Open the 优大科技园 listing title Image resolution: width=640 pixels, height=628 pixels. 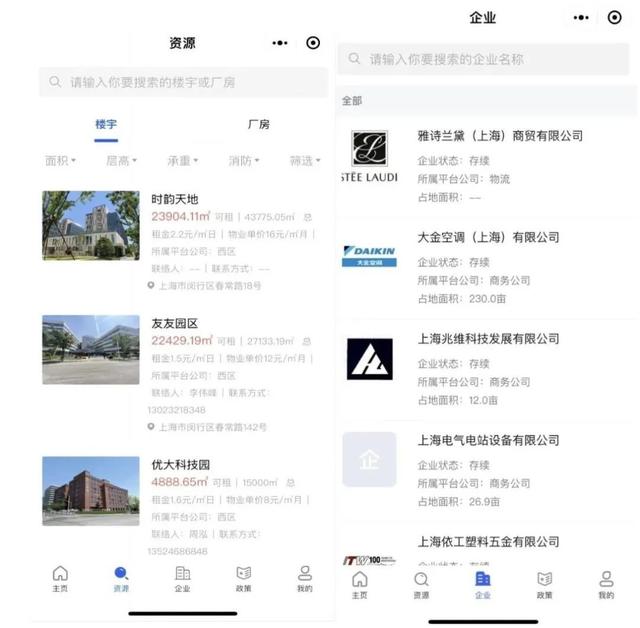coord(181,465)
